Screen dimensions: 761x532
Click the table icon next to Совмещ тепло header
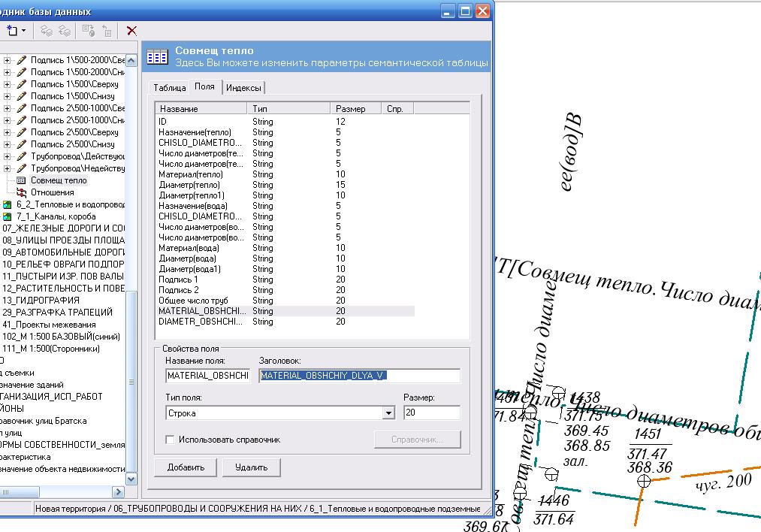(x=157, y=57)
